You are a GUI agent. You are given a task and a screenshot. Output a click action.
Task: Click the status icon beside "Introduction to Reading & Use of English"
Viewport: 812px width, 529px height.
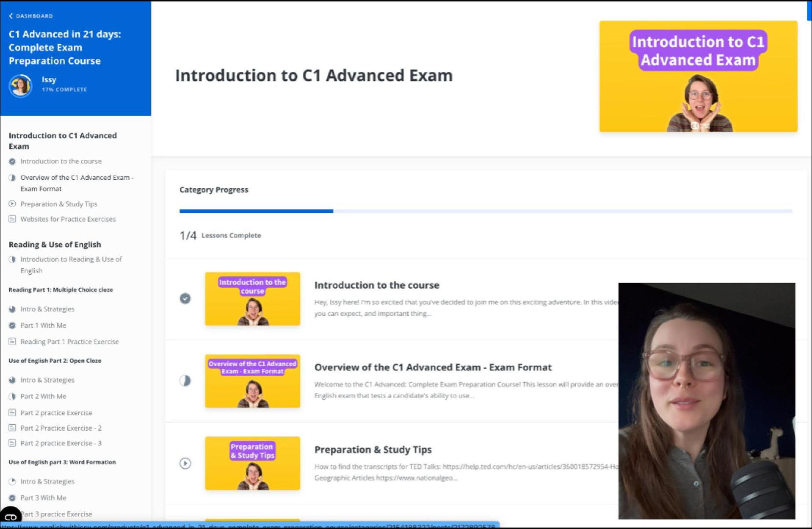[x=12, y=259]
